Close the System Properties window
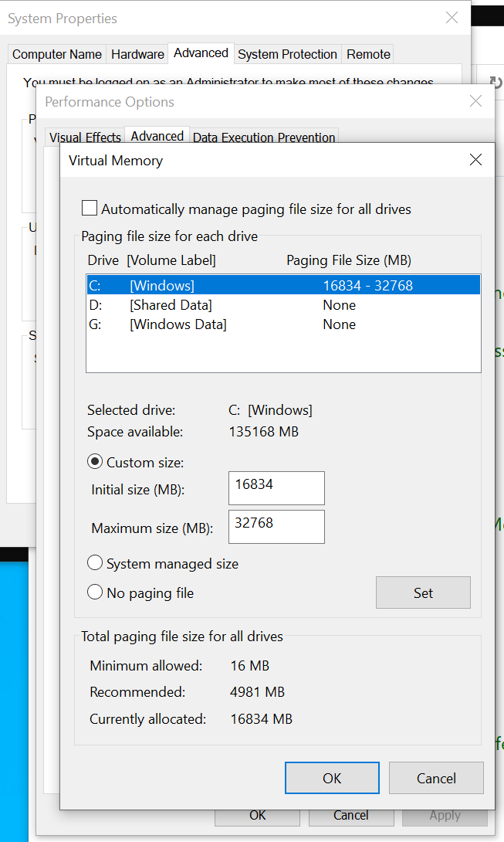This screenshot has width=504, height=842. pos(452,18)
